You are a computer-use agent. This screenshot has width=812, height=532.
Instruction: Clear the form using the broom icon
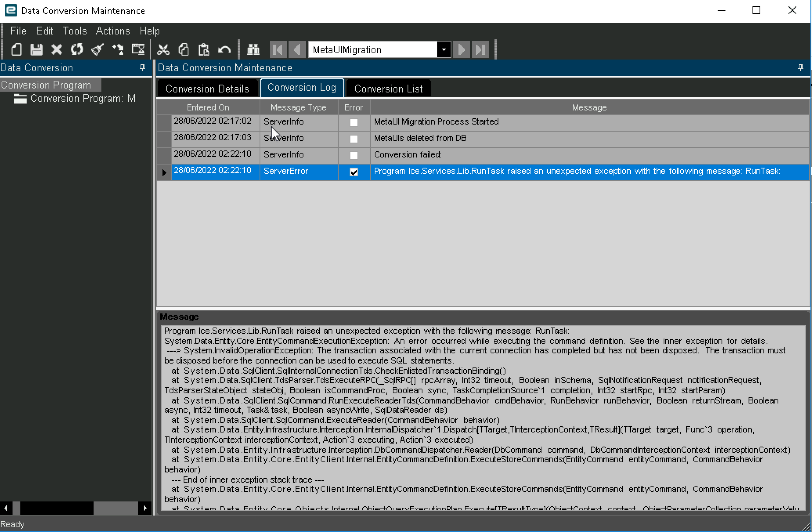pos(97,49)
